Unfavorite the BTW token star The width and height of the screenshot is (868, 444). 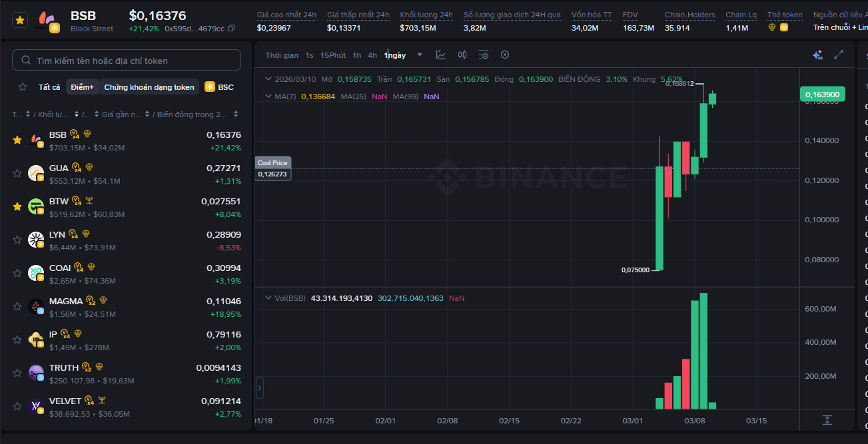point(17,206)
